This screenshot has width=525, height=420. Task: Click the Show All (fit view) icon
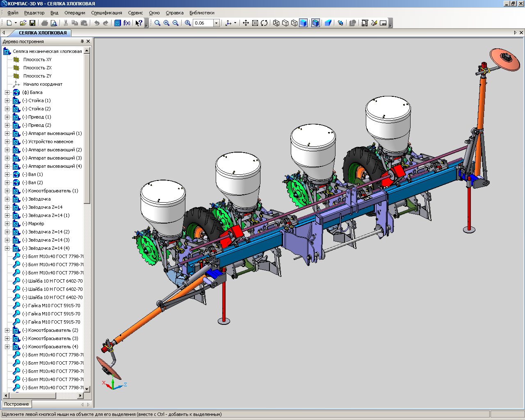pos(255,23)
